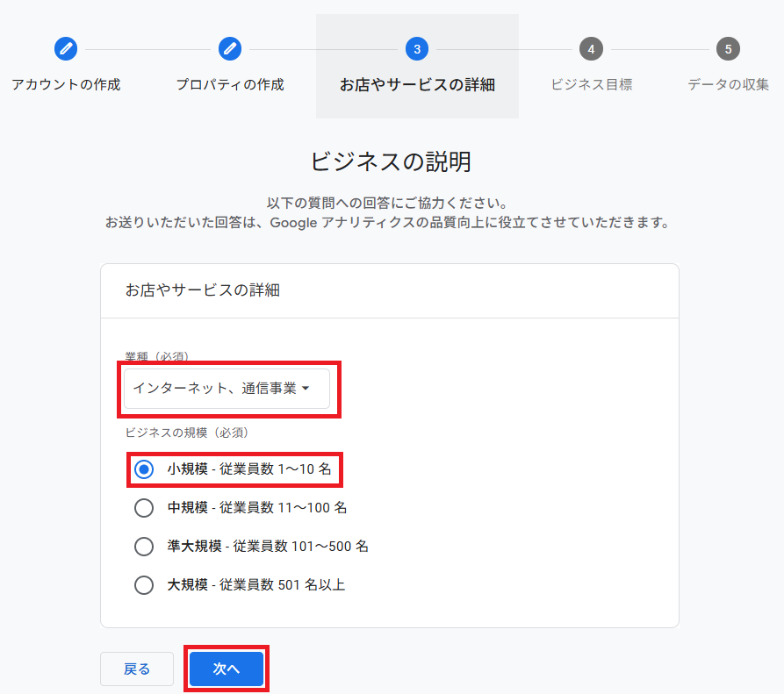The image size is (784, 694).
Task: Switch to the データの収集 step label
Action: (x=728, y=85)
